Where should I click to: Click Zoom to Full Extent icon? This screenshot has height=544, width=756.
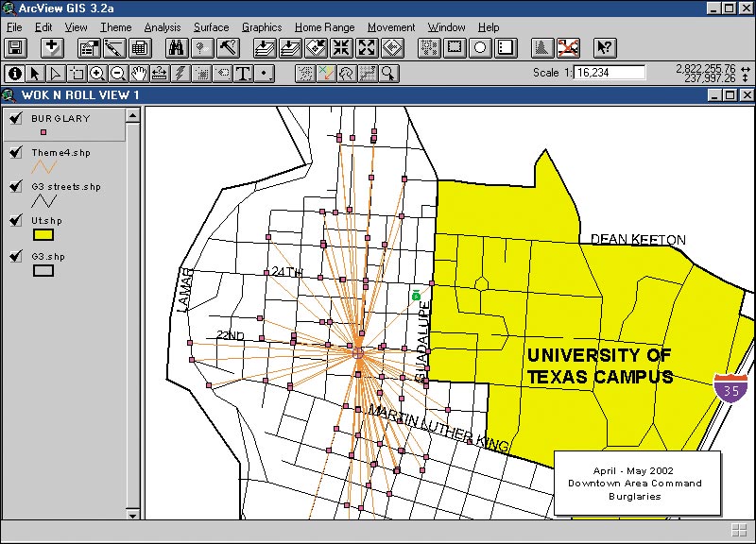point(265,48)
